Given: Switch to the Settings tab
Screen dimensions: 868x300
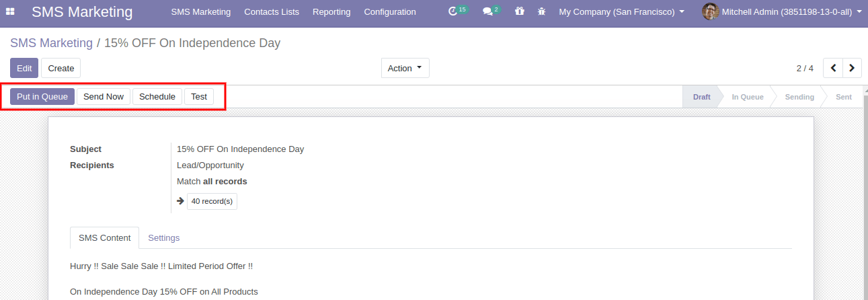Looking at the screenshot, I should (x=163, y=237).
